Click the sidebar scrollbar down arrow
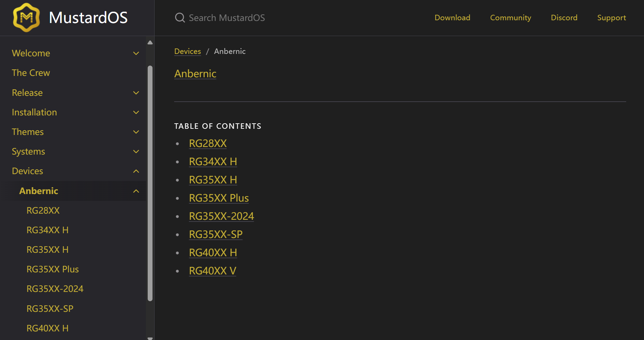 coord(150,338)
